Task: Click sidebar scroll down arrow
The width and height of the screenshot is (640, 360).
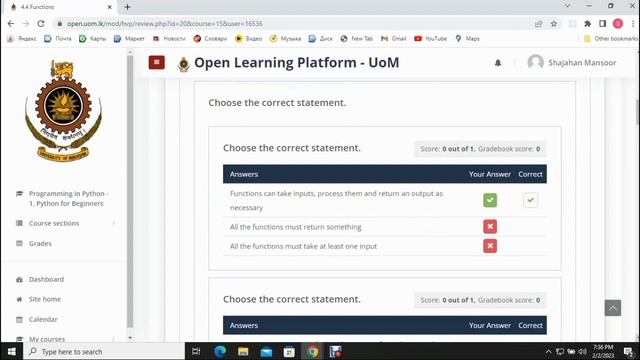Action: [x=130, y=338]
